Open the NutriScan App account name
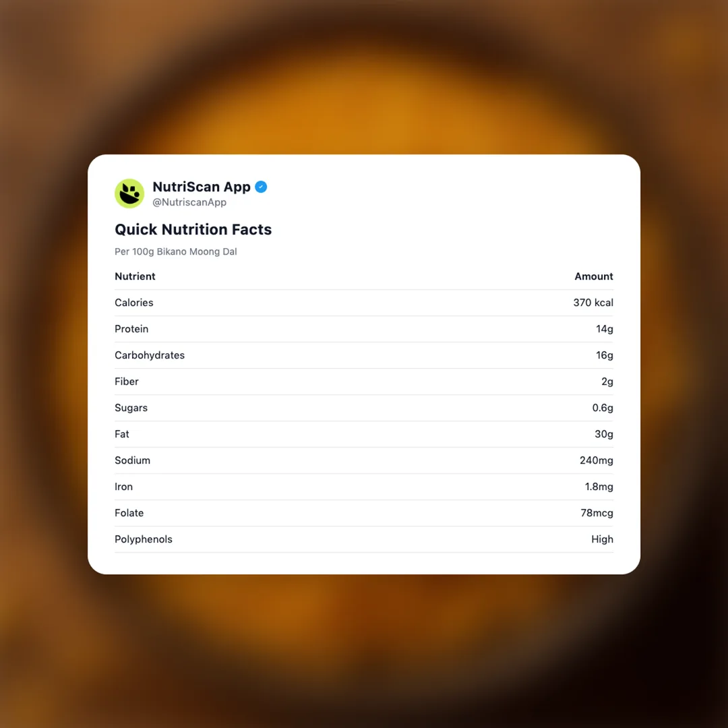This screenshot has height=728, width=728. (x=202, y=187)
